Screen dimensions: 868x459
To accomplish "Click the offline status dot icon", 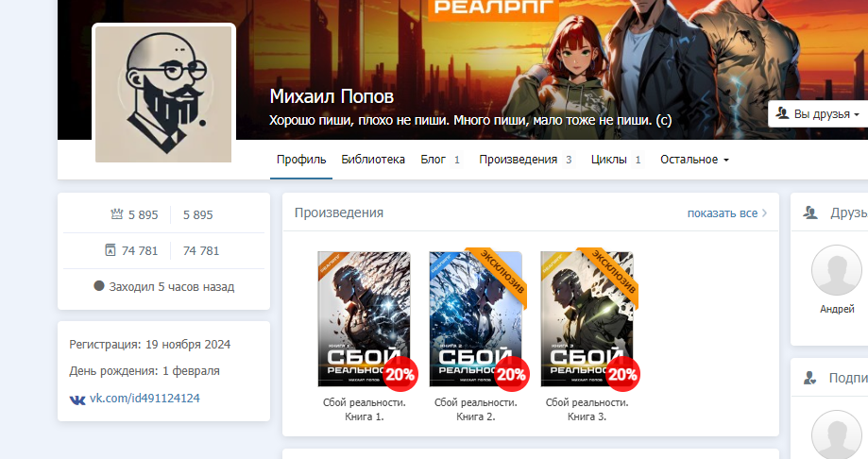I will 99,286.
